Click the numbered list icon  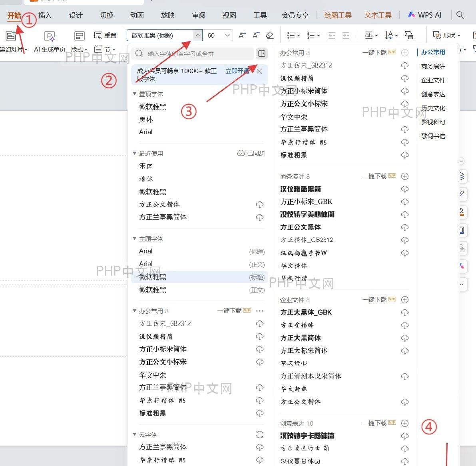(x=311, y=36)
